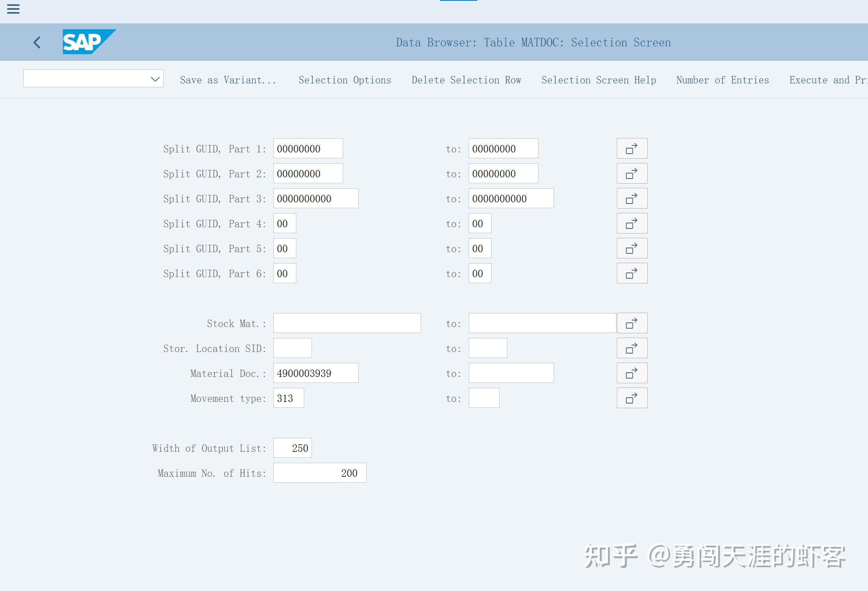Select the Movement type field containing 313
This screenshot has width=868, height=591.
(289, 398)
